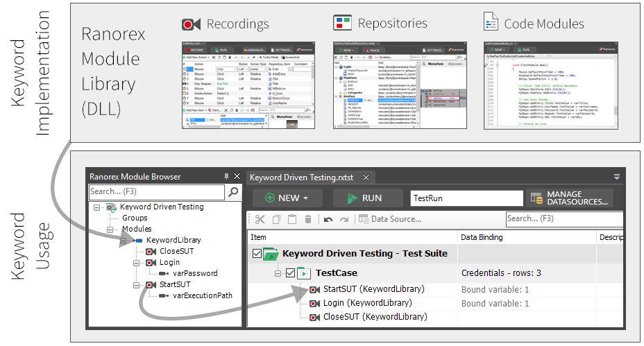Click the Cut scissors icon in toolbar
Screen dimensions: 644x346
tap(260, 219)
